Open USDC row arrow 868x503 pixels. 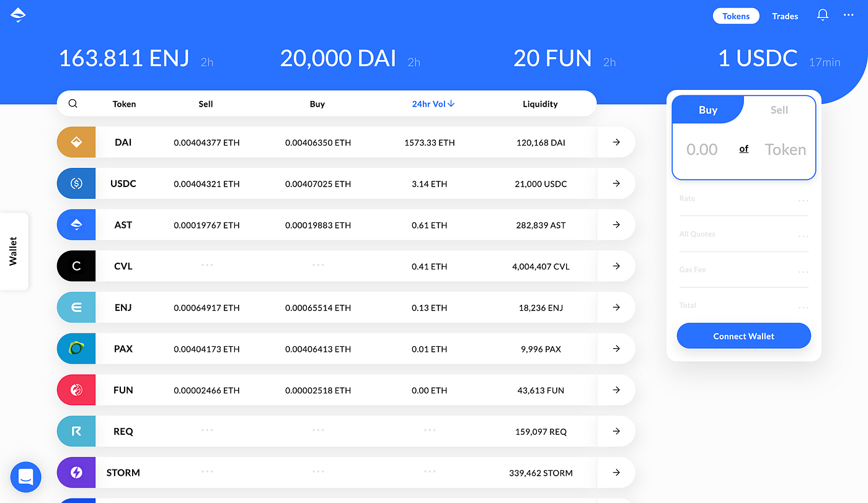(x=616, y=184)
